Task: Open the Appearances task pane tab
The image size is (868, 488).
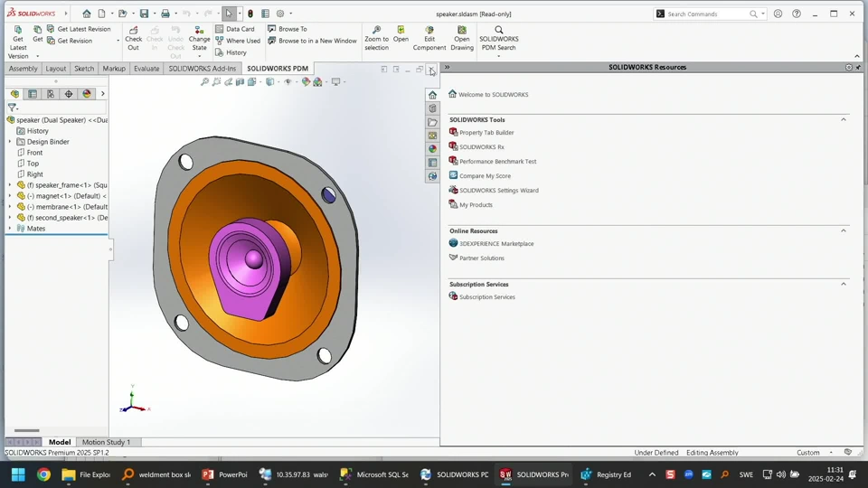Action: pos(432,149)
